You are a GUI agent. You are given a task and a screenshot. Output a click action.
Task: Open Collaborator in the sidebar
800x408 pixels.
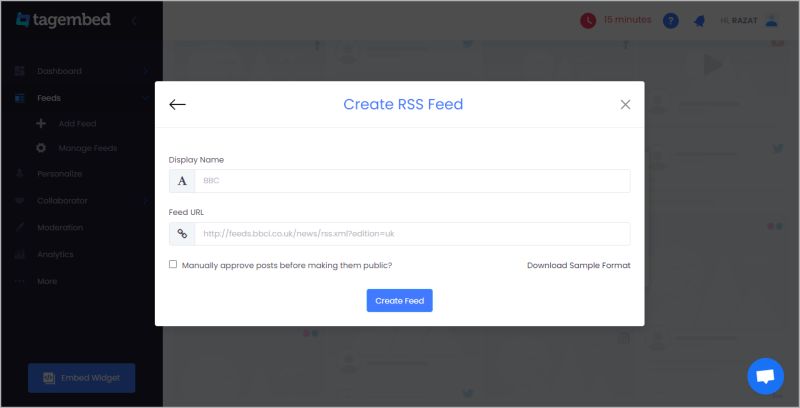point(62,200)
